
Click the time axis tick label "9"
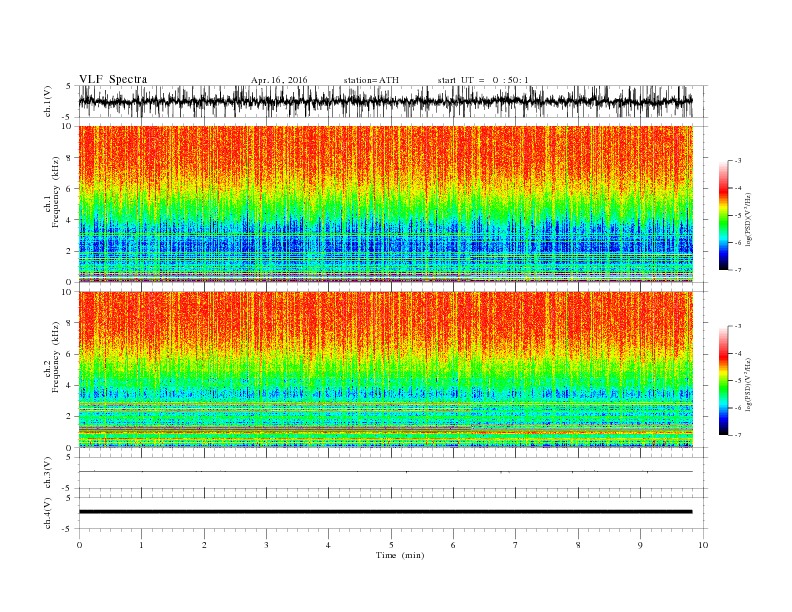640,545
